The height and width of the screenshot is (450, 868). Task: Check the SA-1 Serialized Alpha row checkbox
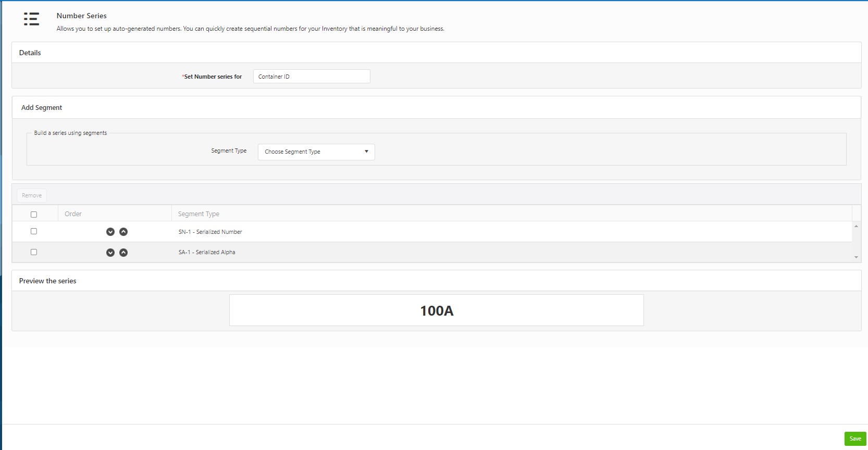tap(34, 252)
